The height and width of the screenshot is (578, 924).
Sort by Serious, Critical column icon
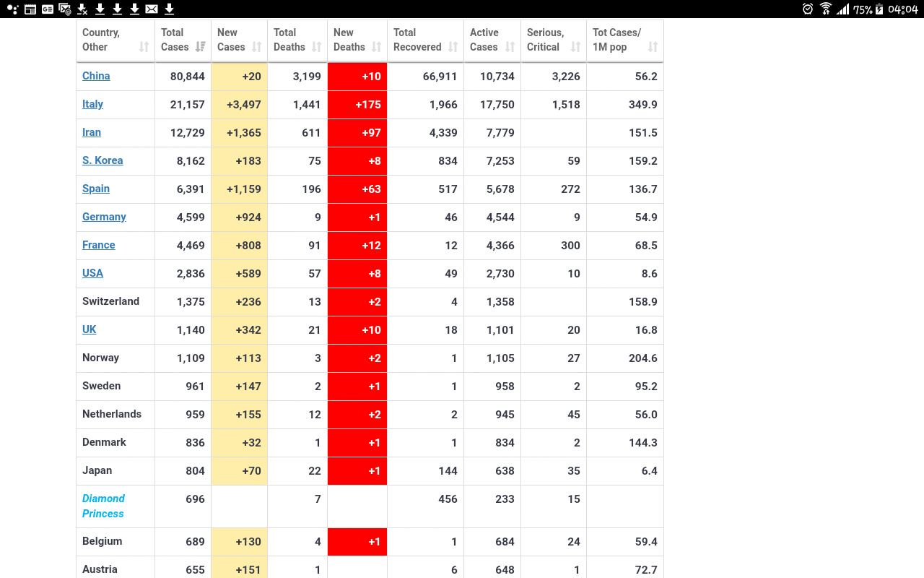pyautogui.click(x=576, y=47)
